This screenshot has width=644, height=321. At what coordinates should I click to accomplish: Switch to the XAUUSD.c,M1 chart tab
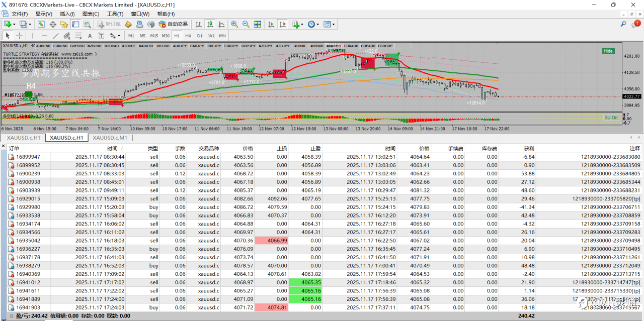(109, 138)
